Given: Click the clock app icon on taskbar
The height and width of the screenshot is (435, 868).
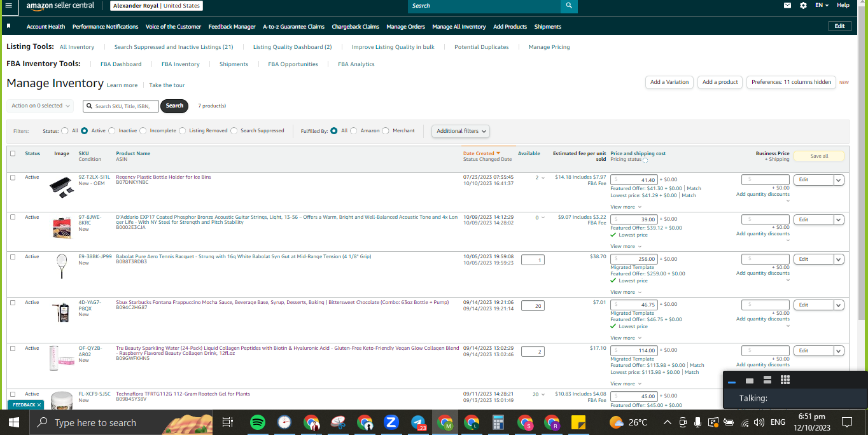Looking at the screenshot, I should pos(284,422).
